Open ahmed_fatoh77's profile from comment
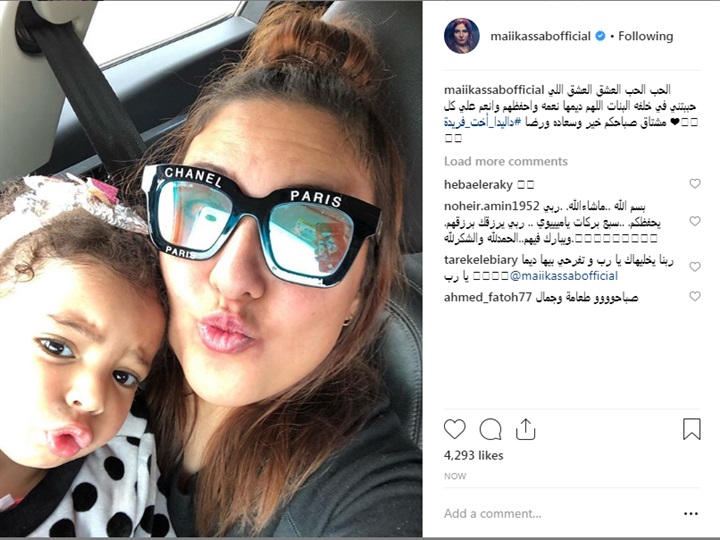 pyautogui.click(x=488, y=298)
